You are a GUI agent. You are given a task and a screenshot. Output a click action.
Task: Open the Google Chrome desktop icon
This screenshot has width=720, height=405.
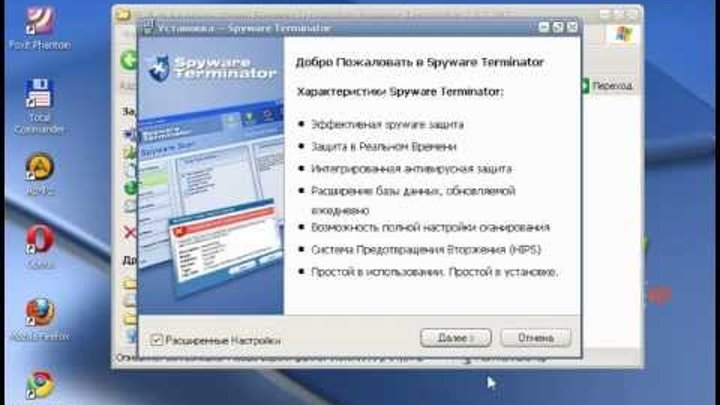40,385
